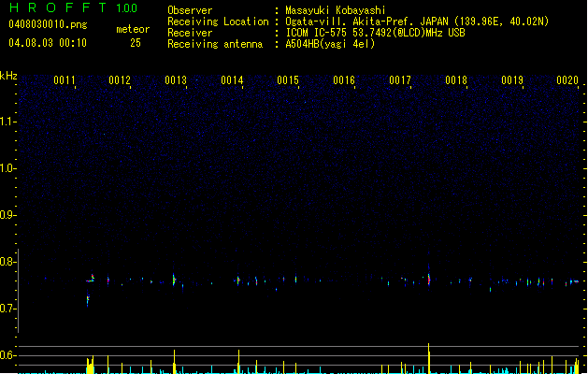Screen dimensions: 588x374
Task: Click the Receiving Location label
Action: (x=218, y=22)
